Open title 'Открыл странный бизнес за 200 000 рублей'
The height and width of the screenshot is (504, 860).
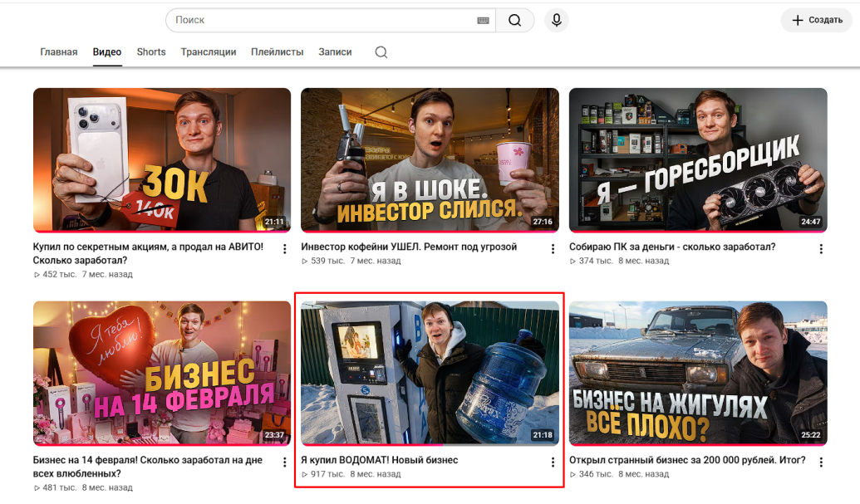[x=688, y=460]
